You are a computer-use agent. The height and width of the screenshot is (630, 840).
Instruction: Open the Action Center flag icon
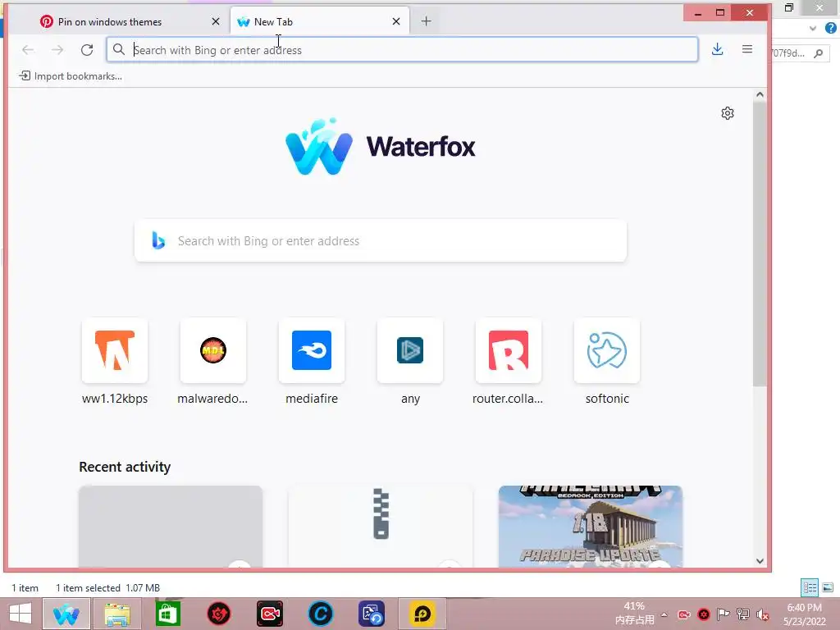(x=723, y=614)
